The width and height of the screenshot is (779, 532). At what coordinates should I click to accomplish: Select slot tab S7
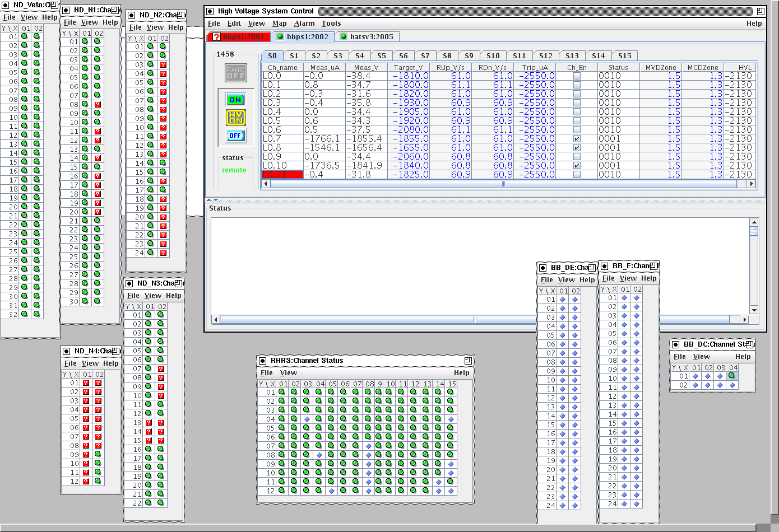[425, 56]
